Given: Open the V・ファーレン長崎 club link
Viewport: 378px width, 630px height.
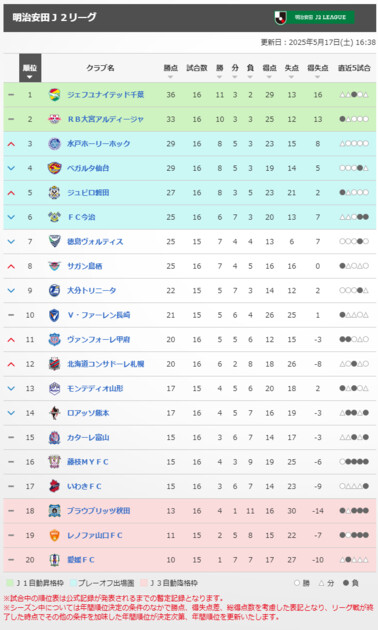Looking at the screenshot, I should [98, 315].
